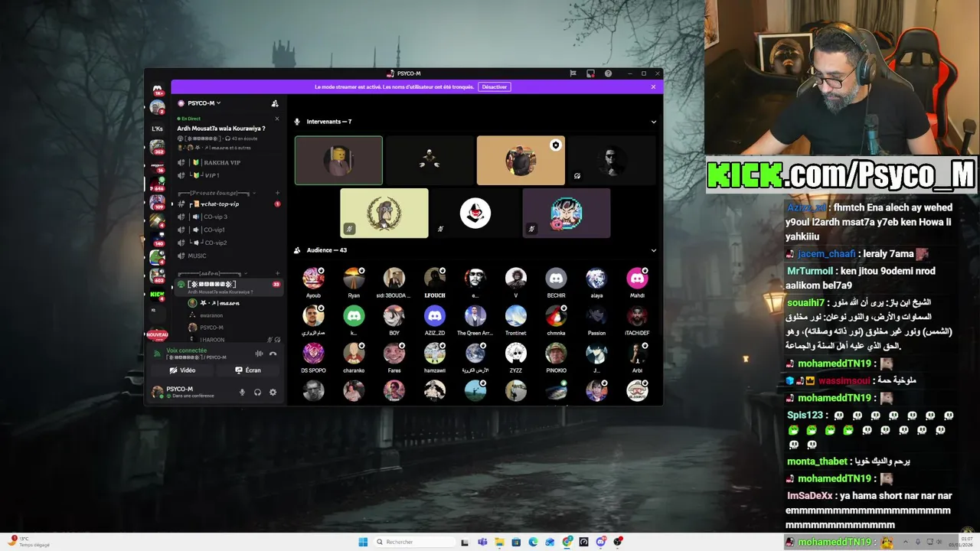Viewport: 980px width, 551px height.
Task: Add channel to salon category
Action: [277, 273]
